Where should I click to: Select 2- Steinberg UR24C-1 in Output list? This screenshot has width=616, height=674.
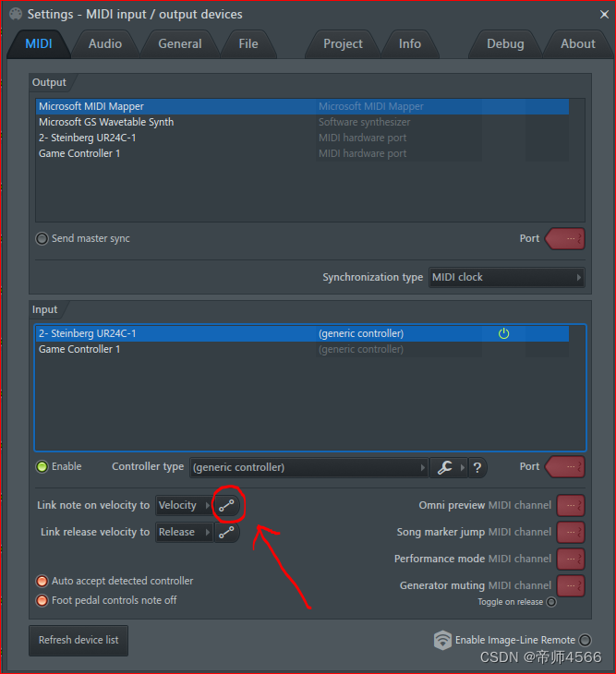(302, 138)
